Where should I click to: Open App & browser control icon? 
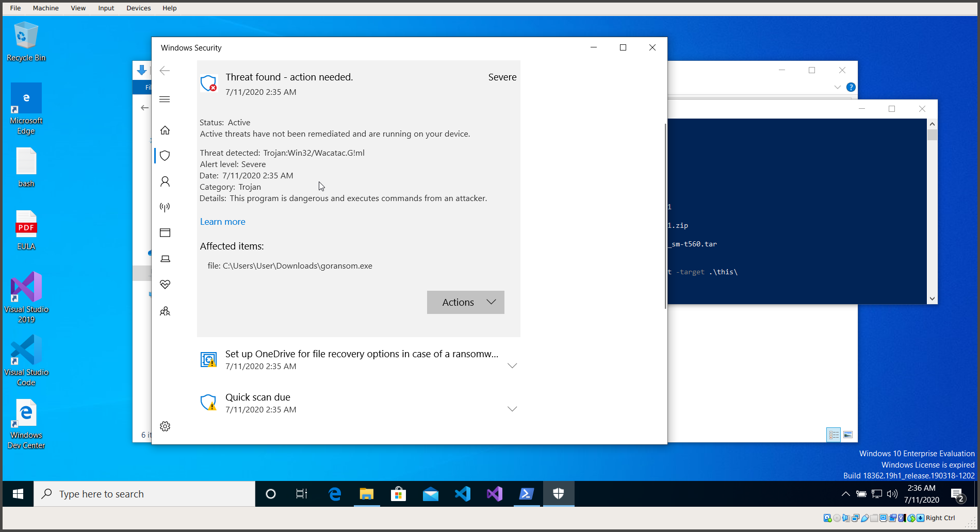pos(165,233)
